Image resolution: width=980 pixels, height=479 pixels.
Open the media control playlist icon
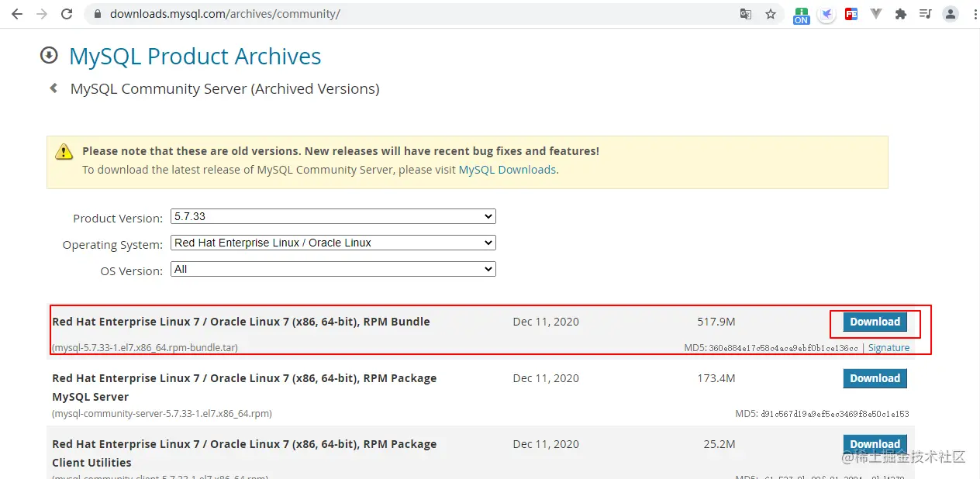tap(925, 14)
